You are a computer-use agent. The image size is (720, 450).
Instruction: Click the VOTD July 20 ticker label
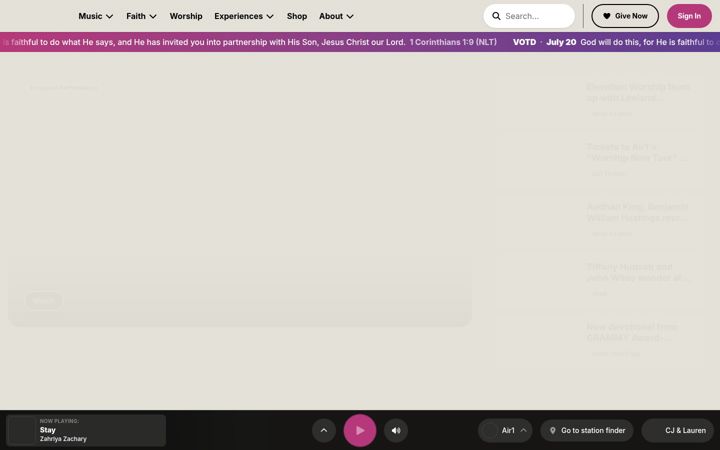(x=544, y=42)
